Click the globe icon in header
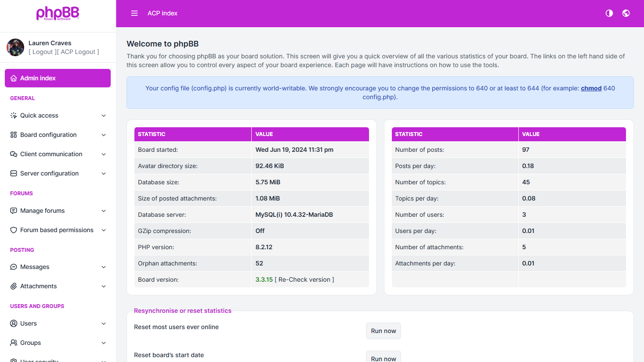Viewport: 644px width, 362px height. point(626,13)
